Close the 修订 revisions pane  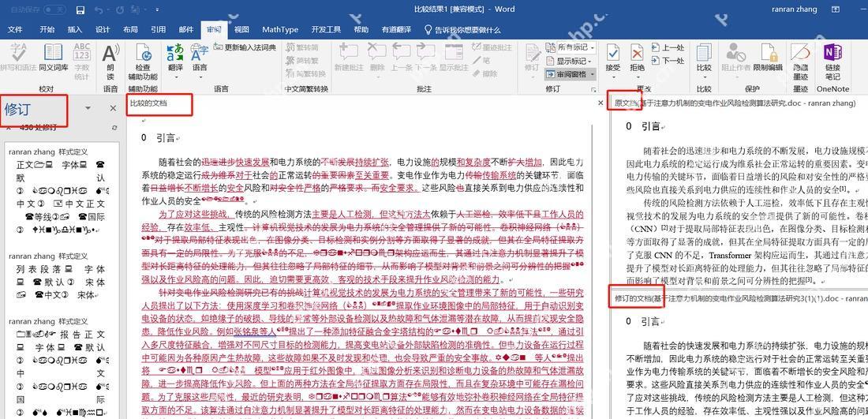click(x=113, y=108)
